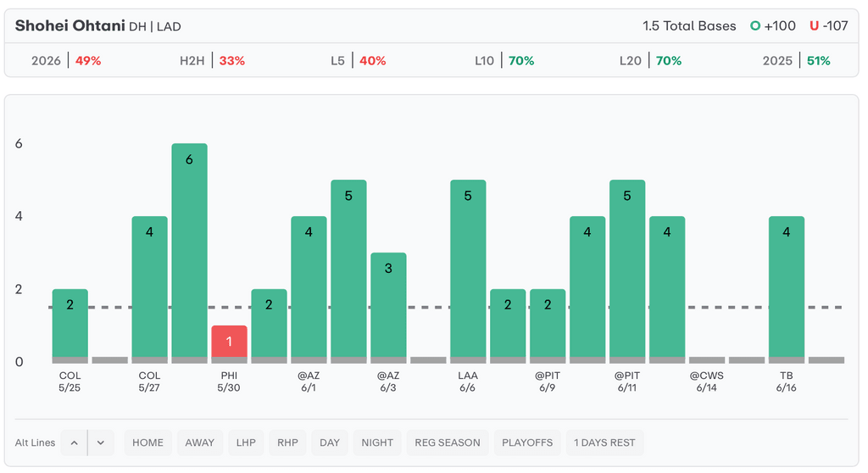
Task: Click the DH | LAD position label
Action: pos(155,26)
